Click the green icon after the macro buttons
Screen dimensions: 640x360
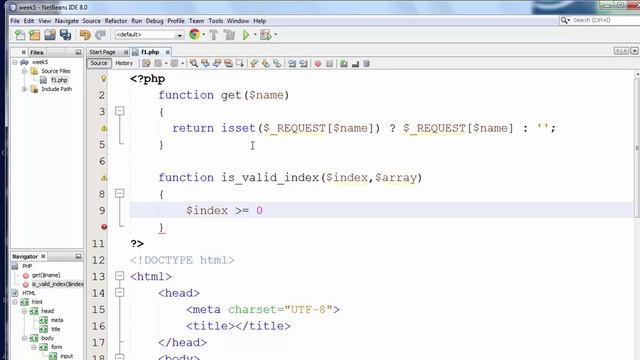tap(344, 64)
